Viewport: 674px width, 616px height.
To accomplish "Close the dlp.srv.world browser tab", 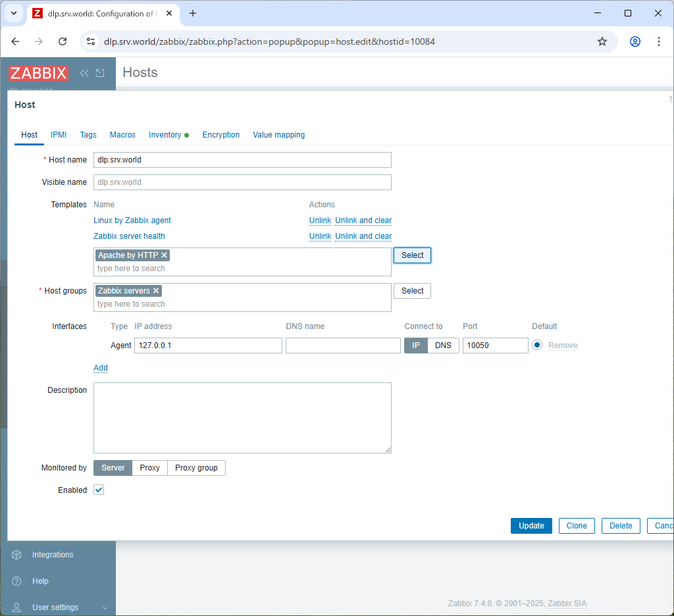I will point(169,13).
